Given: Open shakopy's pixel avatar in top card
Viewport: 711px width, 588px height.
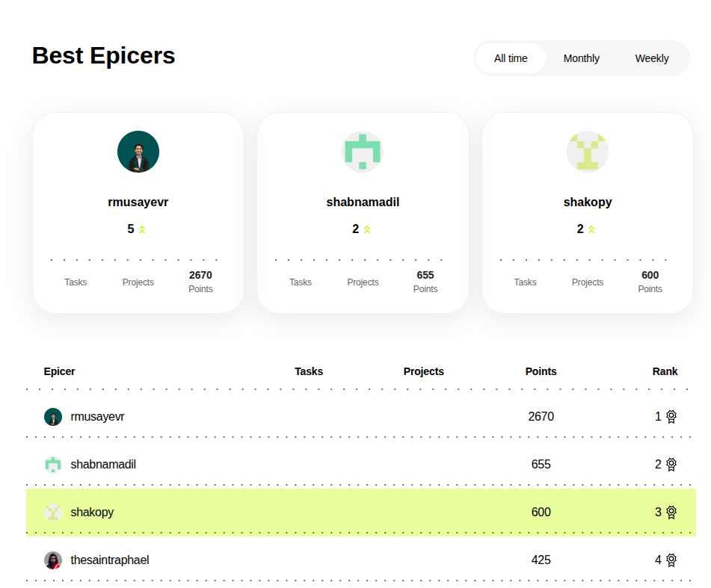Looking at the screenshot, I should click(x=588, y=152).
